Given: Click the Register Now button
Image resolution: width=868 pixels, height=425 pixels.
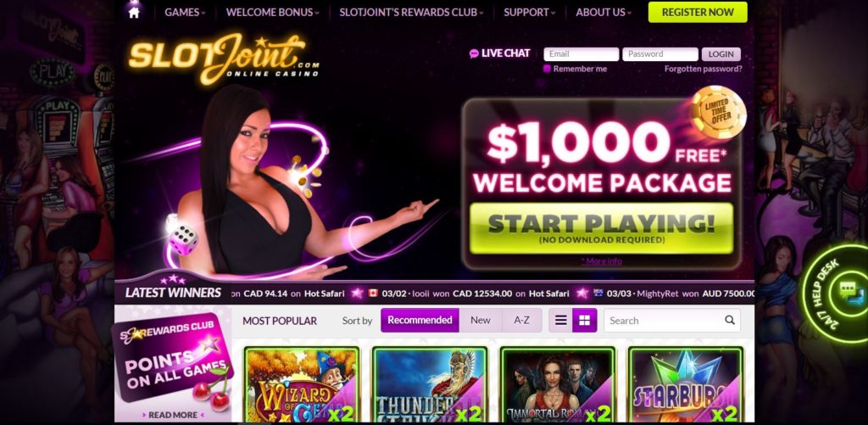Looking at the screenshot, I should point(698,12).
